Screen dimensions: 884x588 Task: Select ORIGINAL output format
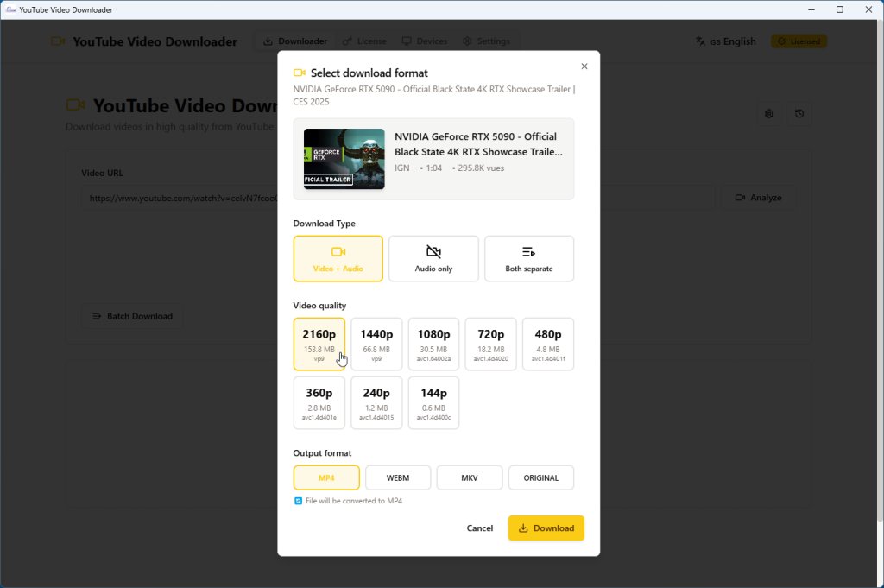[541, 477]
